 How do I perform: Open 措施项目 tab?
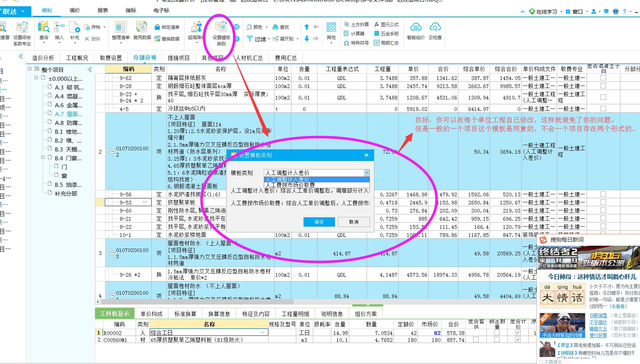pyautogui.click(x=179, y=57)
